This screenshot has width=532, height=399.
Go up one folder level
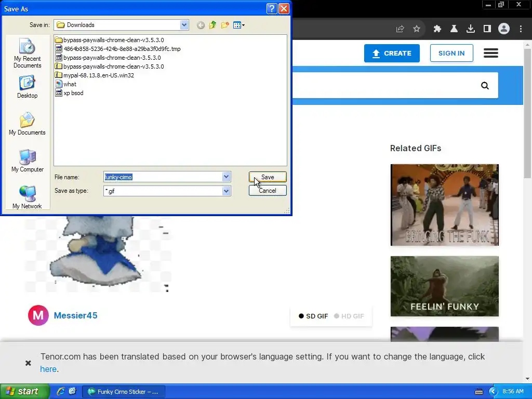pyautogui.click(x=212, y=25)
